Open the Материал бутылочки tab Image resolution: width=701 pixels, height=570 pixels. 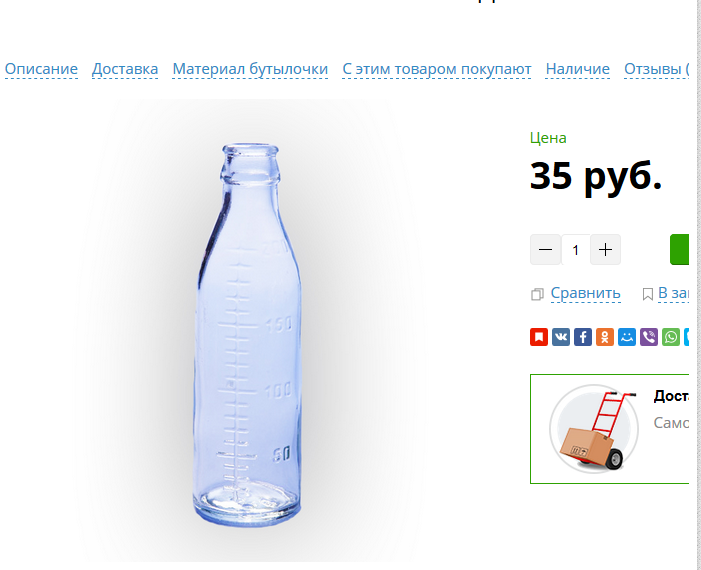coord(250,69)
